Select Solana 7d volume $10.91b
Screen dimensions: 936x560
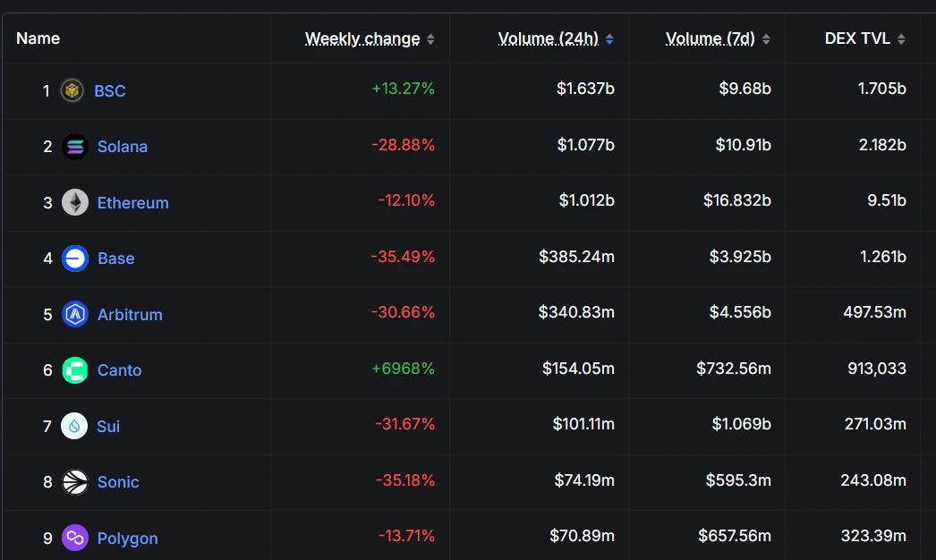(744, 145)
